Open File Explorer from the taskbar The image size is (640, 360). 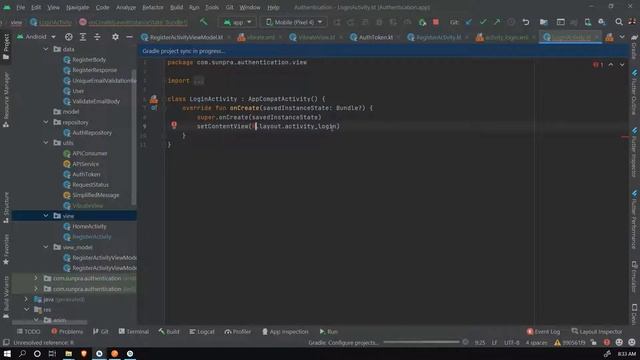69,353
